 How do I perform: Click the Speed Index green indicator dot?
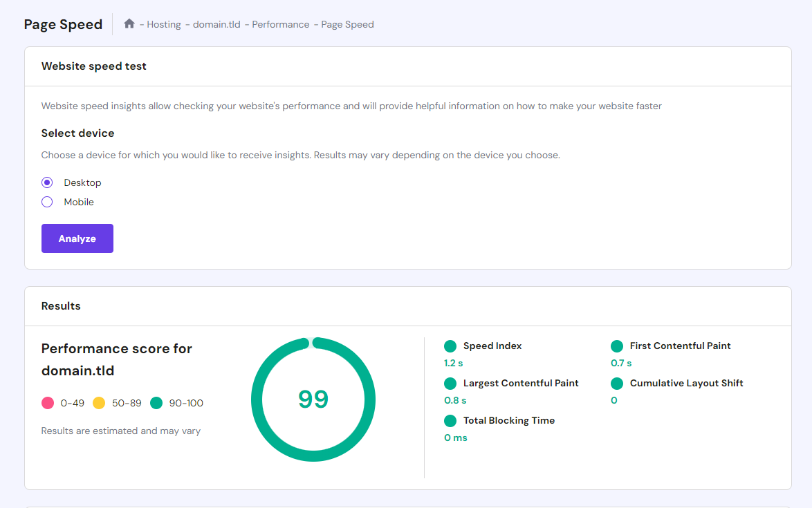[450, 346]
